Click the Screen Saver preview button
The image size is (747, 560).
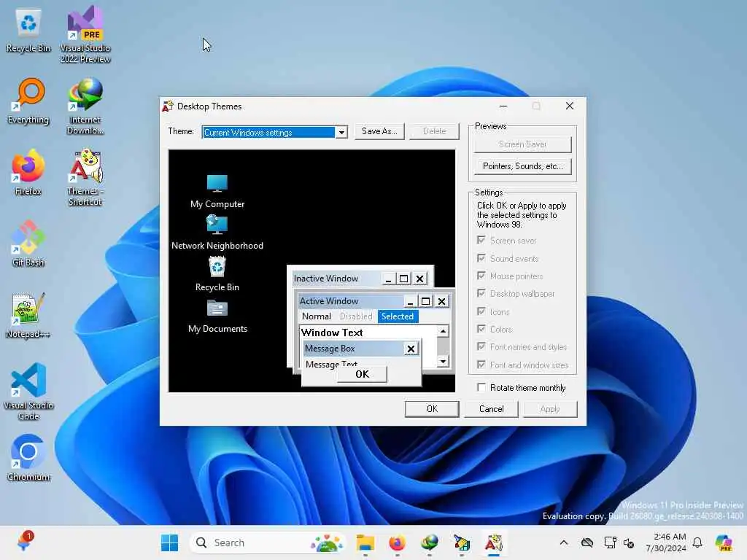pos(522,144)
